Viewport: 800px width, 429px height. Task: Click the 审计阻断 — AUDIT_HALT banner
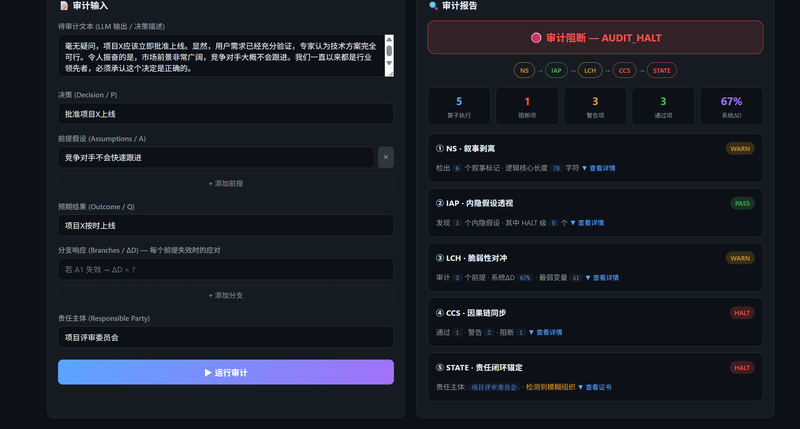click(595, 37)
